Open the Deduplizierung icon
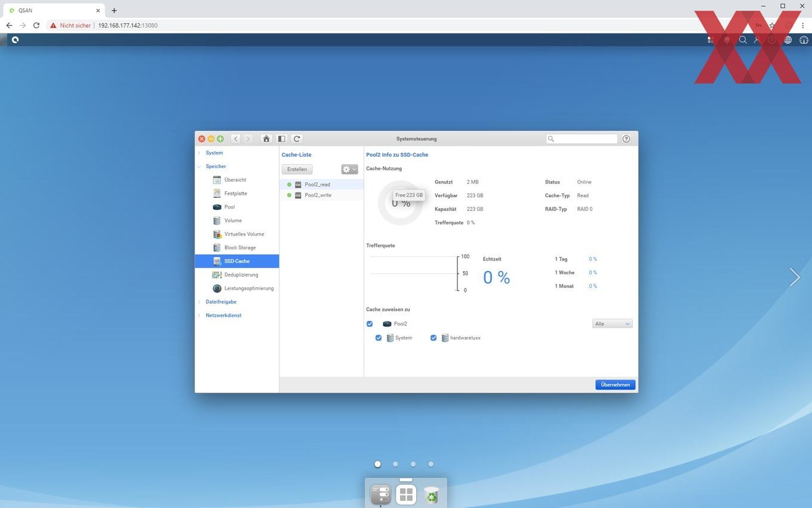812x508 pixels. click(x=217, y=275)
